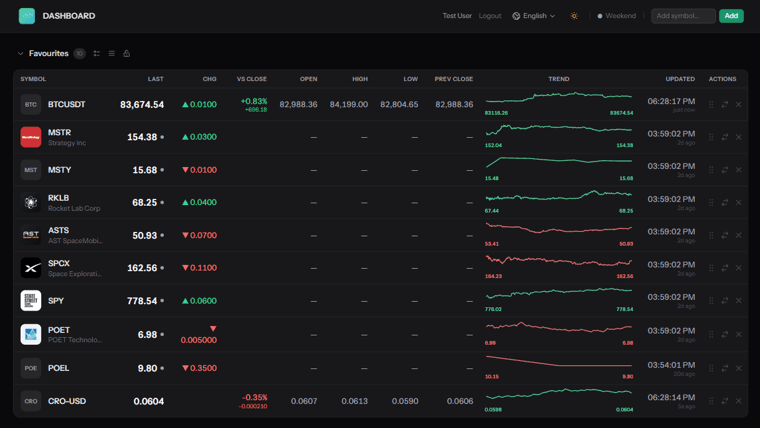Sort by the CHG column header
This screenshot has width=760, height=428.
click(x=209, y=79)
